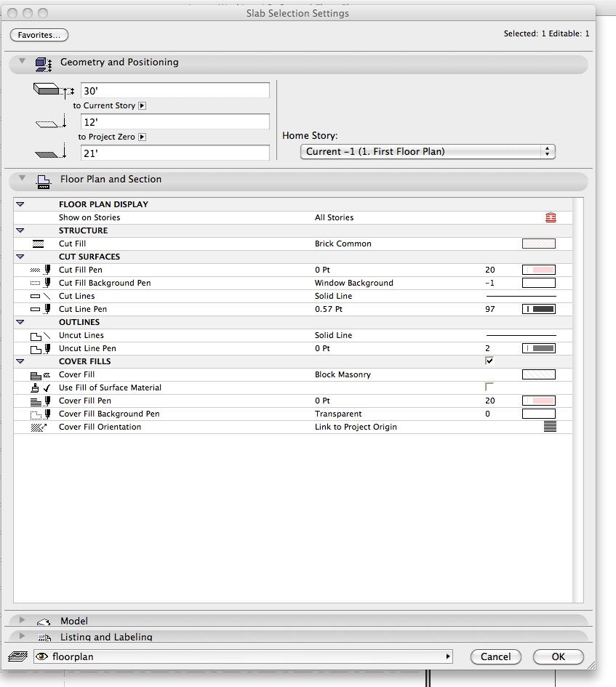The width and height of the screenshot is (616, 687).
Task: Collapse the Cut Surfaces disclosure triangle
Action: coord(20,257)
